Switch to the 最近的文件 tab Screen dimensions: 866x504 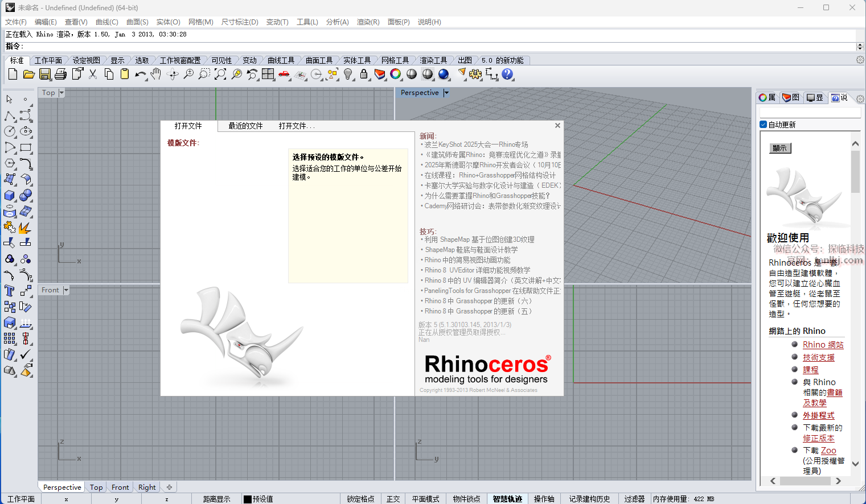point(245,126)
